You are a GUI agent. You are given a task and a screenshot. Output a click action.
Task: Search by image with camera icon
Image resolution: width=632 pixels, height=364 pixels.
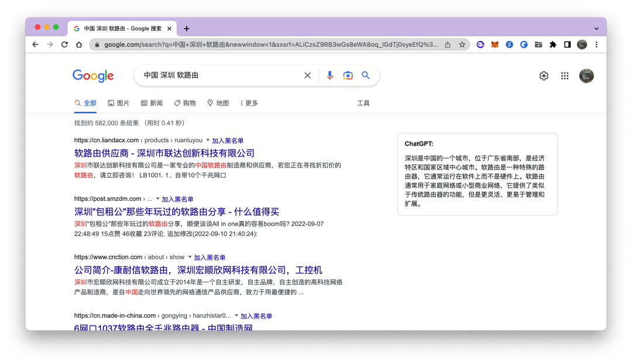pyautogui.click(x=348, y=75)
